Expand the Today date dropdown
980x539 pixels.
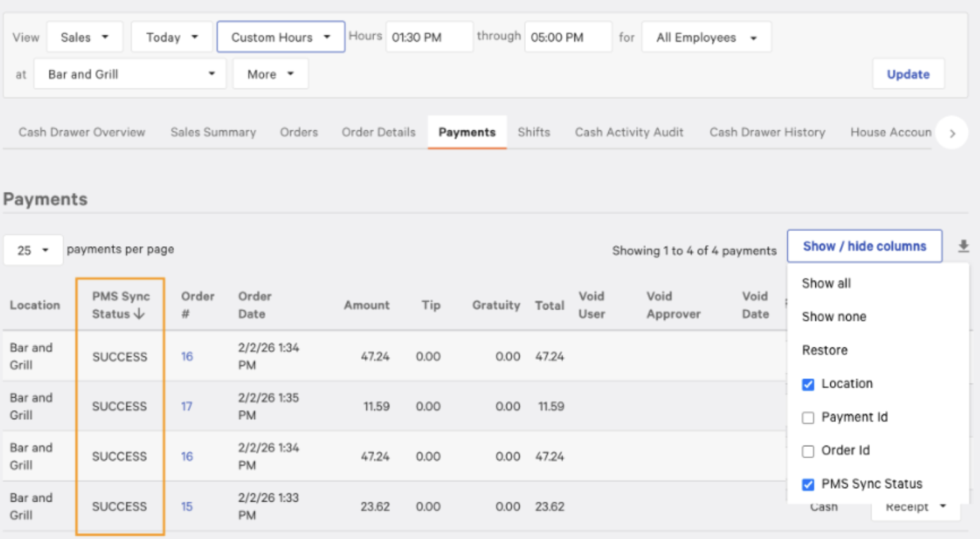click(x=172, y=37)
